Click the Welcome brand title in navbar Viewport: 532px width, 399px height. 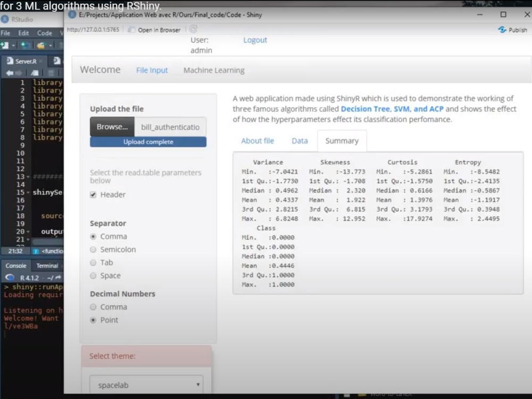(x=100, y=70)
